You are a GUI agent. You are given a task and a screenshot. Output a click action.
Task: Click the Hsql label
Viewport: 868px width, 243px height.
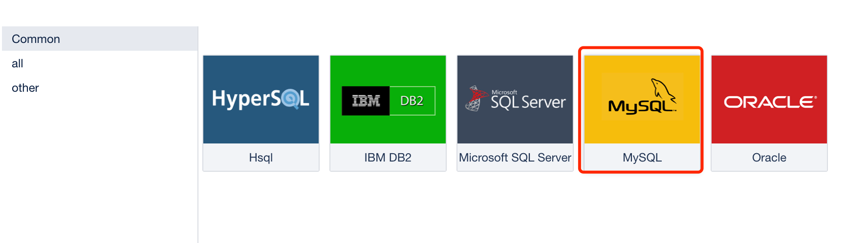pos(261,158)
